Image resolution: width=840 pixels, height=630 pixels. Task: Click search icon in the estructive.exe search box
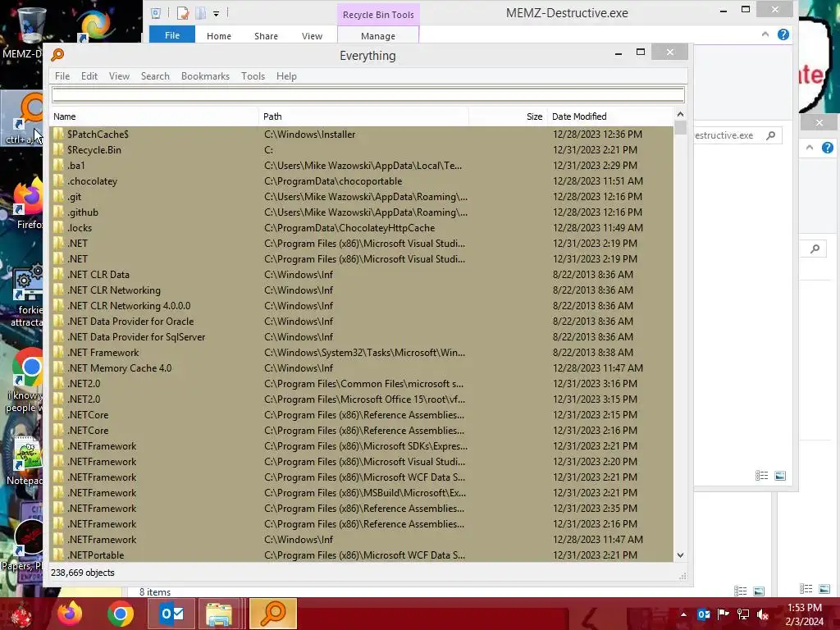770,135
